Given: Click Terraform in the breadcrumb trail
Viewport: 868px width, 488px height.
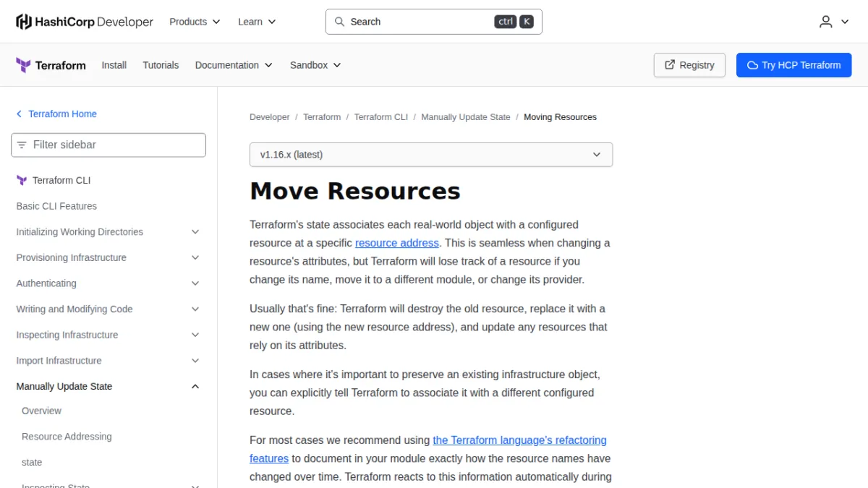Looking at the screenshot, I should [x=322, y=117].
